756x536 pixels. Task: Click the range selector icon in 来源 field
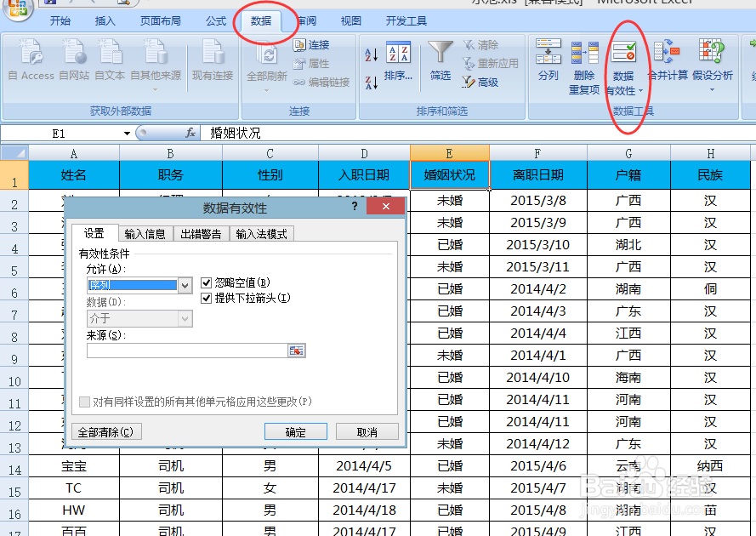pos(297,351)
